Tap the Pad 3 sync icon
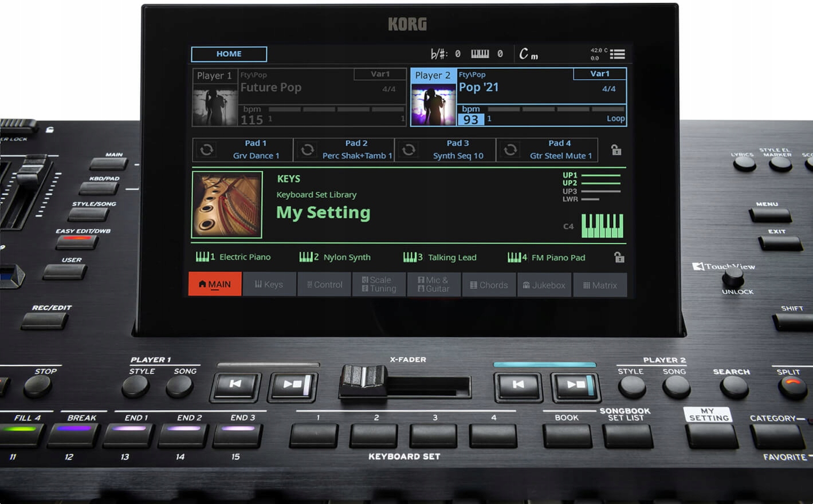The height and width of the screenshot is (504, 813). [409, 149]
